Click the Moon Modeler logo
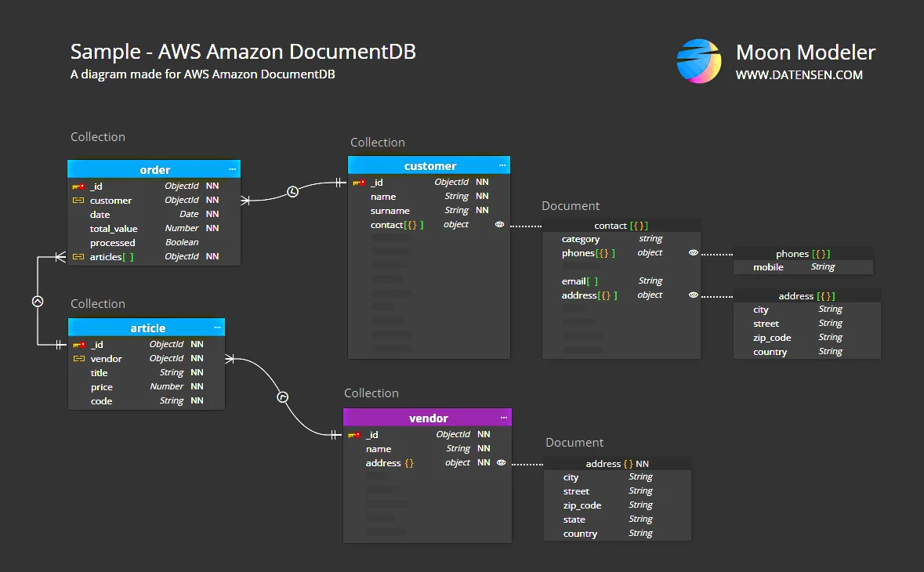 (x=699, y=61)
